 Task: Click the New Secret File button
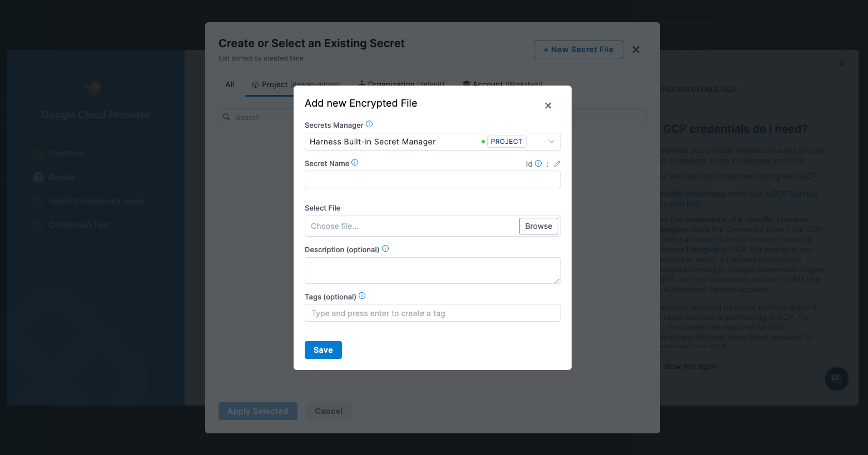point(578,49)
